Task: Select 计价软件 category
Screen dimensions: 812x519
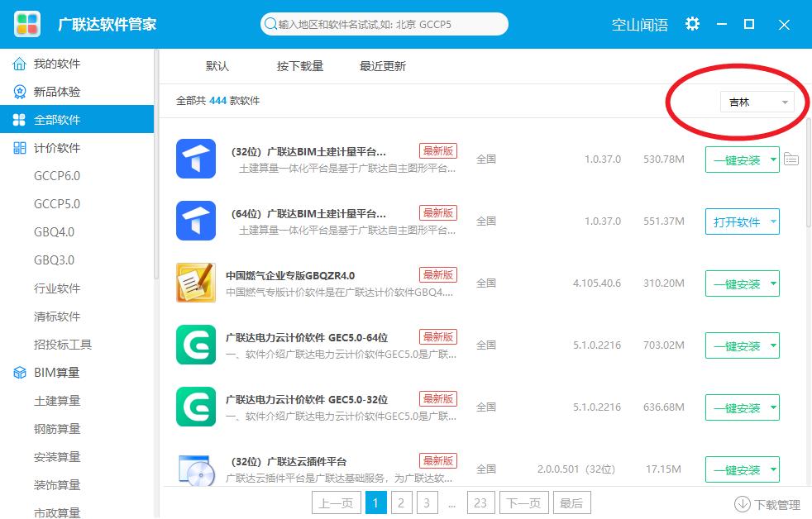Action: point(77,148)
